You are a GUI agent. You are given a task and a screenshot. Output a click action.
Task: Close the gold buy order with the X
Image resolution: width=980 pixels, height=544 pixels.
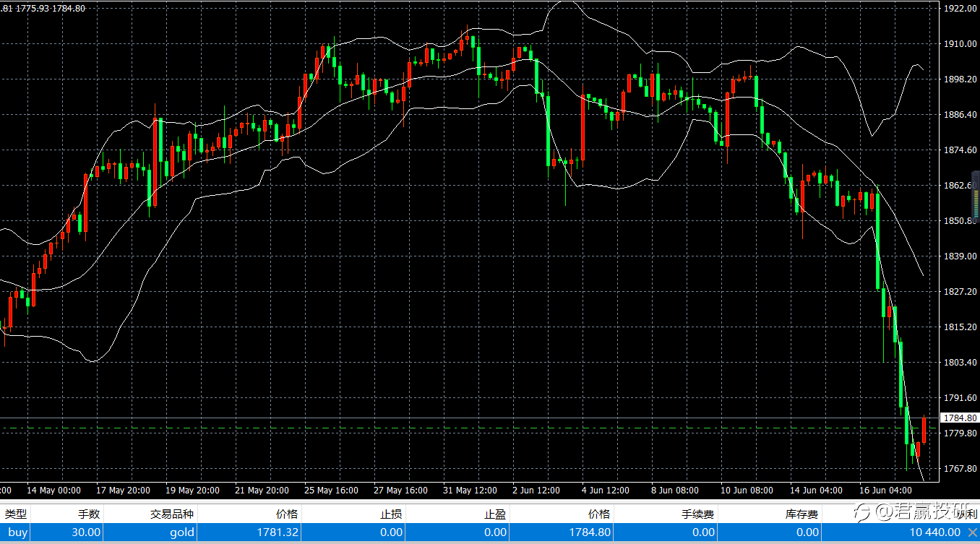pyautogui.click(x=972, y=532)
